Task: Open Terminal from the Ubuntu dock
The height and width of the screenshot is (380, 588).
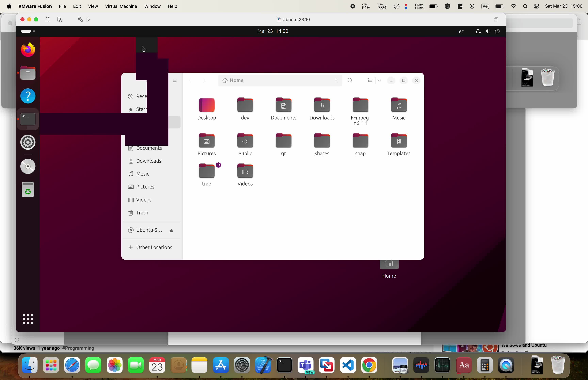Action: point(27,119)
